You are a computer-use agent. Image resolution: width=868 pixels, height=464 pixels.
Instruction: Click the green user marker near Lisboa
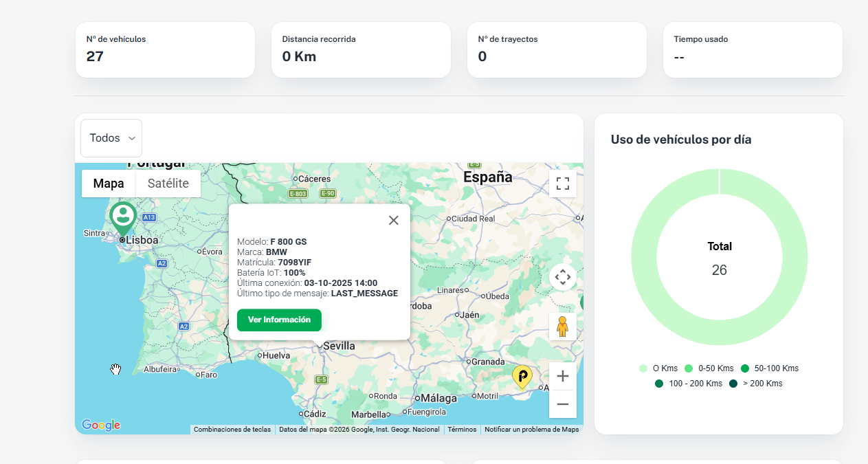click(124, 219)
